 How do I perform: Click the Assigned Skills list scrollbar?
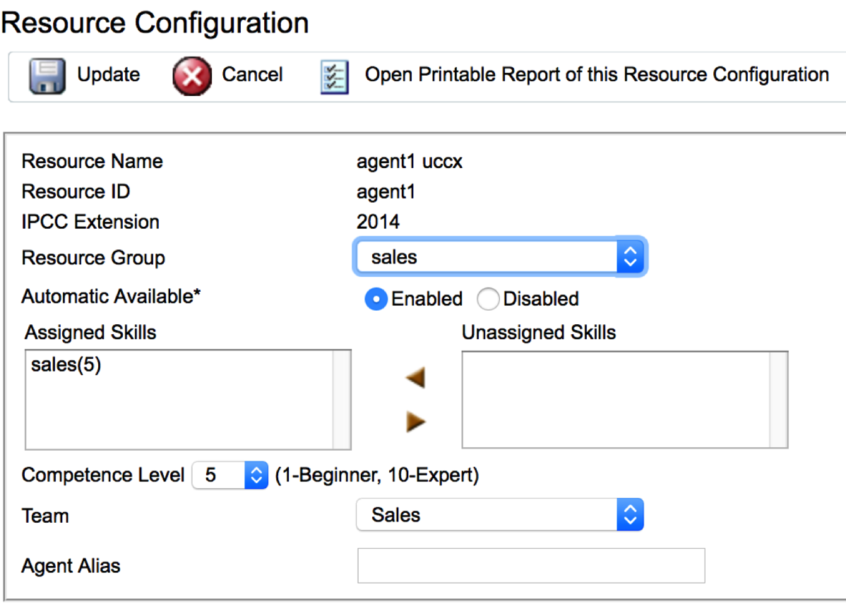(341, 399)
